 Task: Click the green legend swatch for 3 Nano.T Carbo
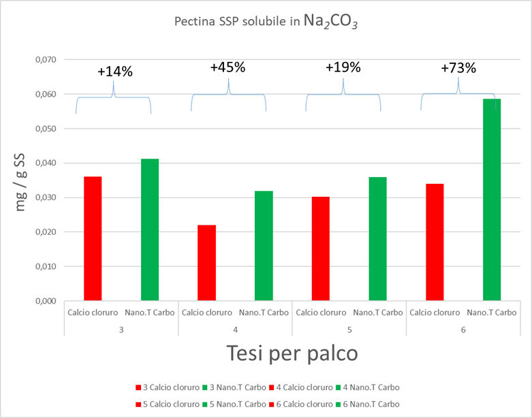[205, 387]
